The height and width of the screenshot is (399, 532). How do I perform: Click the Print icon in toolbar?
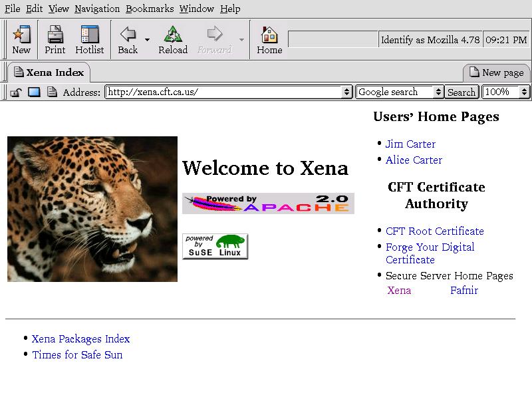pyautogui.click(x=55, y=39)
